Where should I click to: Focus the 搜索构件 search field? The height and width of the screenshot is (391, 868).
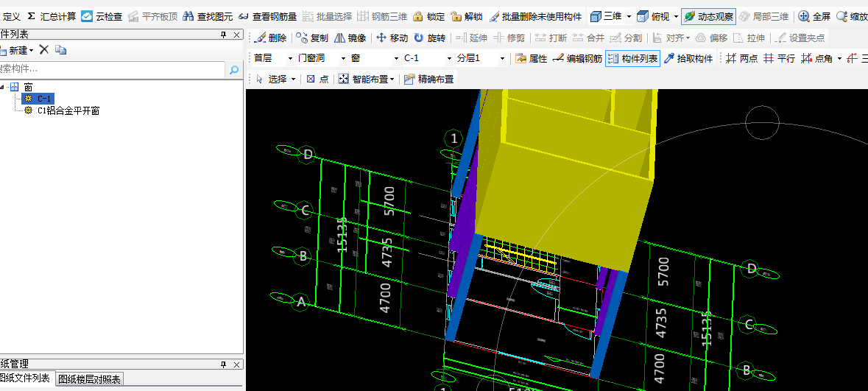pyautogui.click(x=113, y=70)
